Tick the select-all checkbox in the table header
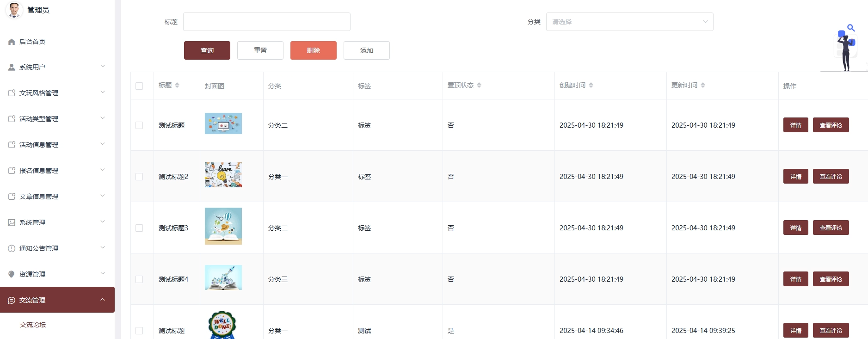Screen dimensions: 868x339 (x=139, y=86)
